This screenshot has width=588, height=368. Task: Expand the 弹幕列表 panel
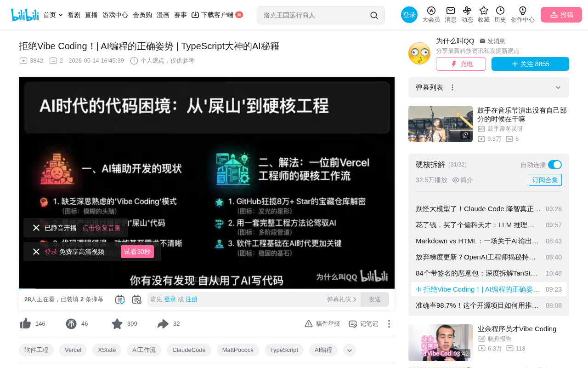[558, 87]
